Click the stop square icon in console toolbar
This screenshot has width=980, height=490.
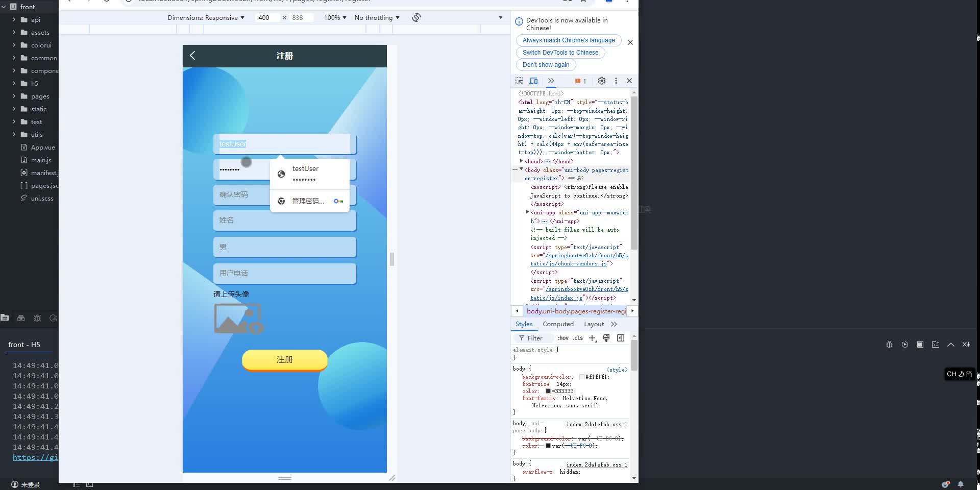[920, 345]
